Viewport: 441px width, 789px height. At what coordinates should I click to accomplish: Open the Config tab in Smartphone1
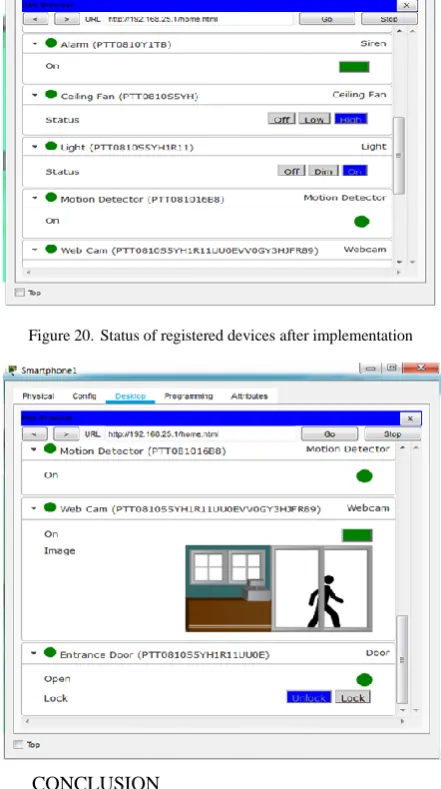pos(84,396)
